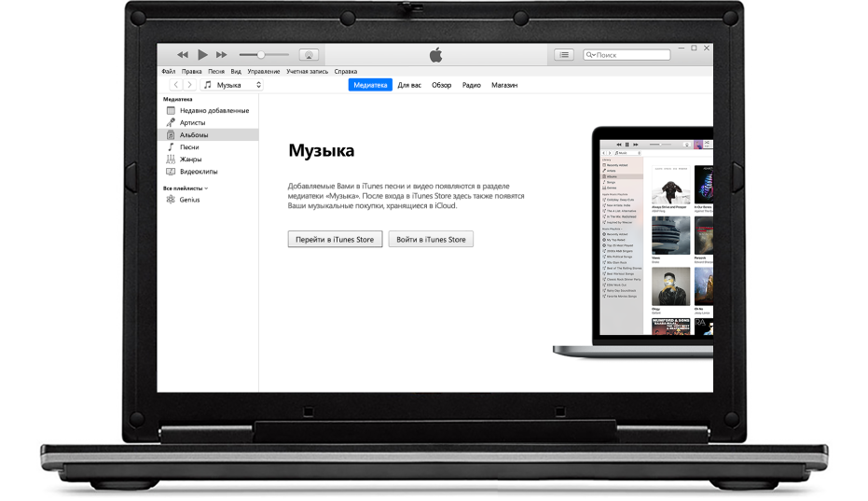
Task: Click the Музыка heading text
Action: click(321, 151)
